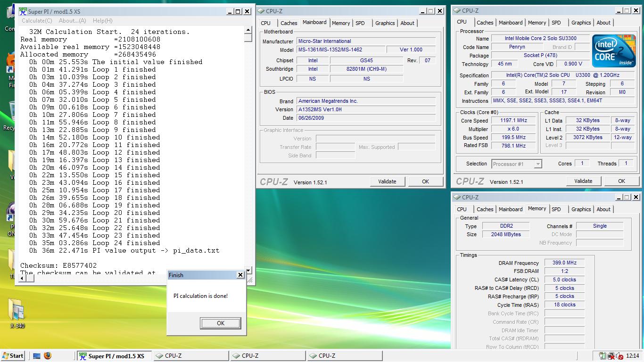The image size is (644, 362).
Task: Open Memory tab in the Processor CPU-Z window
Action: point(537,23)
